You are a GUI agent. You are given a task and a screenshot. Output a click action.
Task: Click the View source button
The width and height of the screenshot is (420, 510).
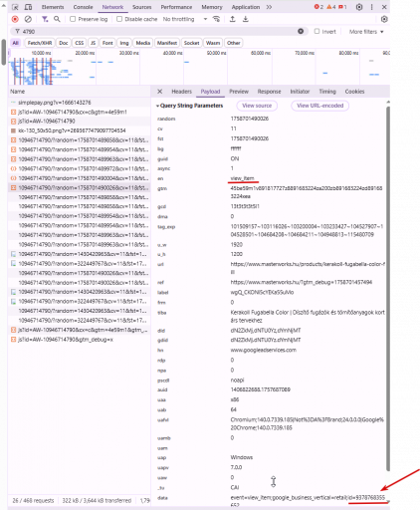pos(257,106)
